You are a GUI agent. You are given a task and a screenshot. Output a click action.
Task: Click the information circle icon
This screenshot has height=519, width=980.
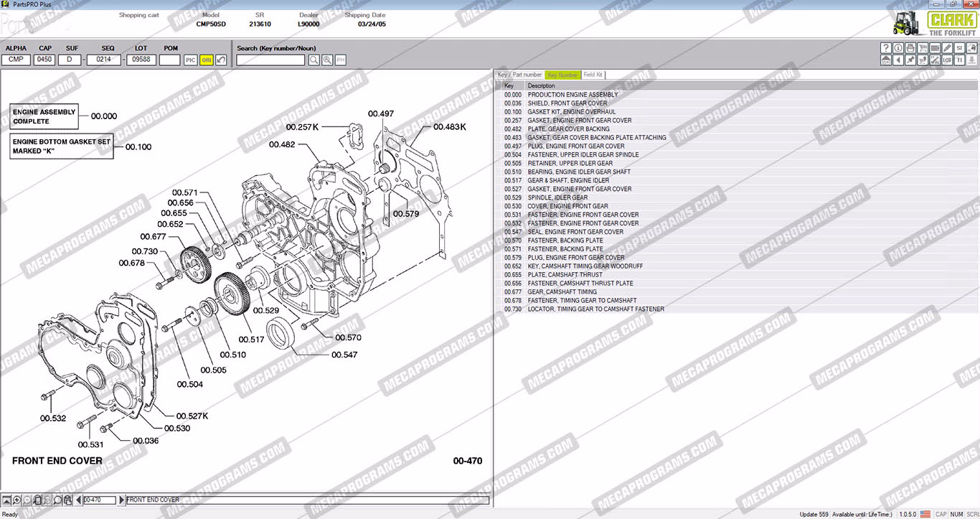[x=898, y=48]
